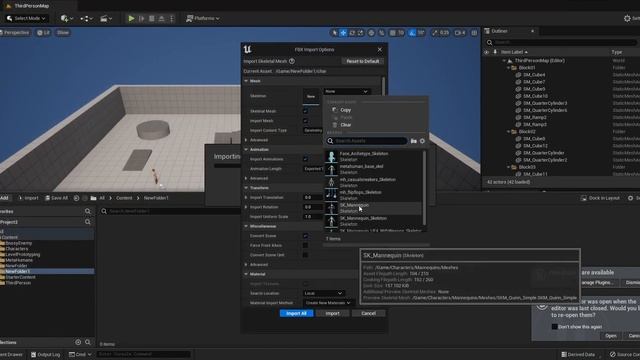Open the Perspective viewport menu
The height and width of the screenshot is (360, 640).
coord(16,33)
